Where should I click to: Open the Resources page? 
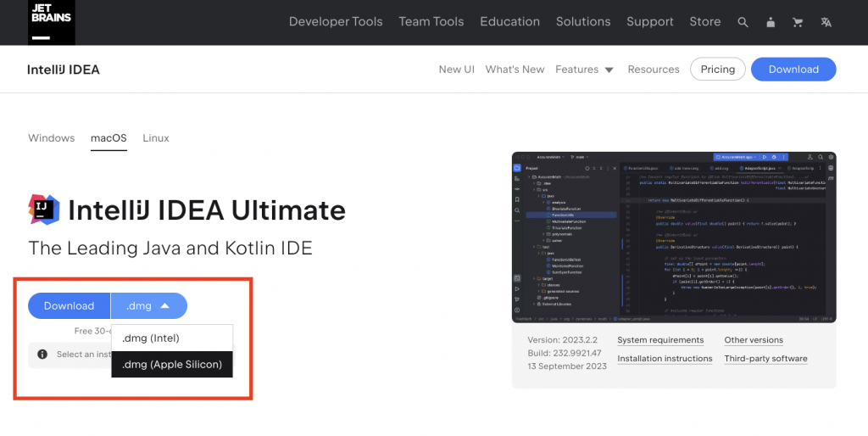(654, 70)
